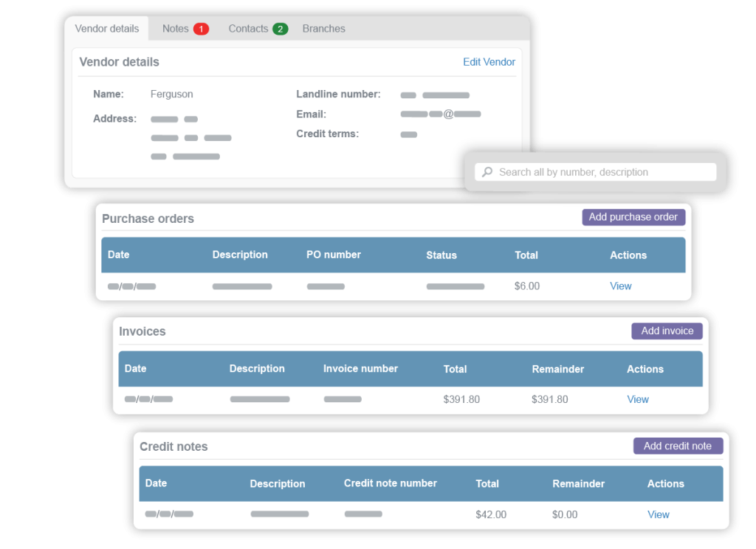
Task: View the purchase order entry
Action: click(620, 286)
